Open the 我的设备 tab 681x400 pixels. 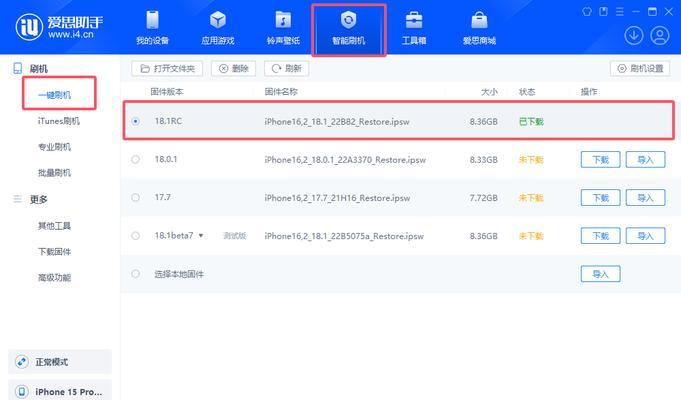(x=152, y=27)
